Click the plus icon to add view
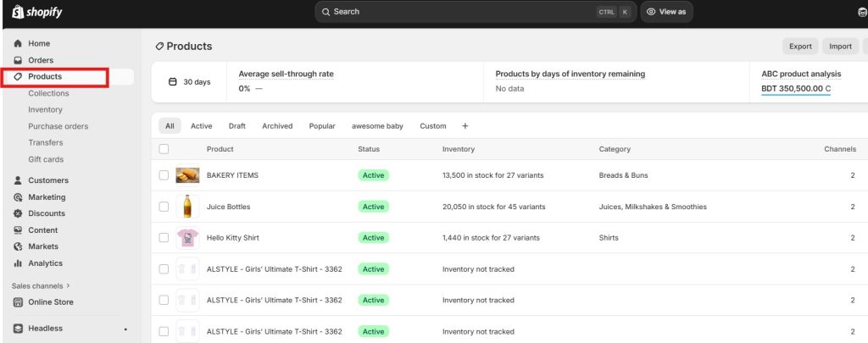The image size is (868, 343). pos(465,126)
